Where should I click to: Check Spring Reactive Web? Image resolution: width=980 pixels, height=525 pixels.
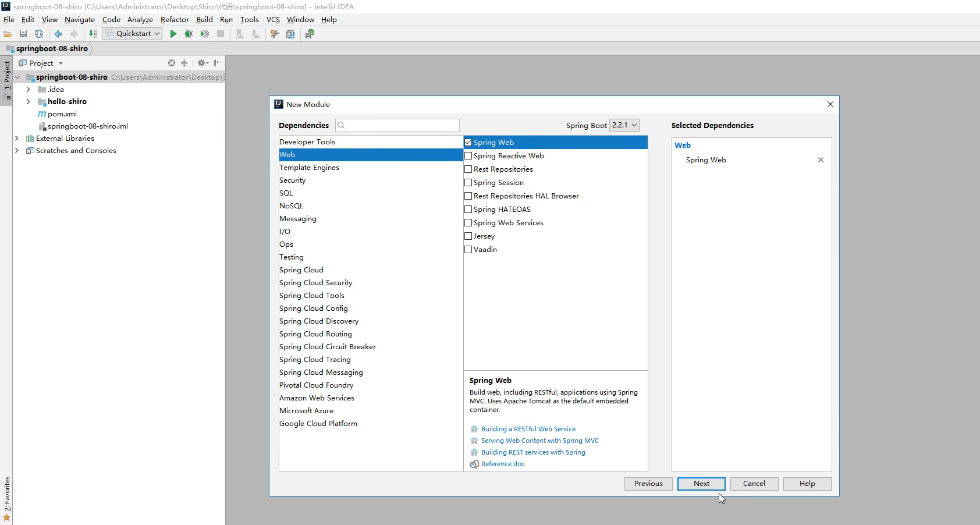click(468, 156)
